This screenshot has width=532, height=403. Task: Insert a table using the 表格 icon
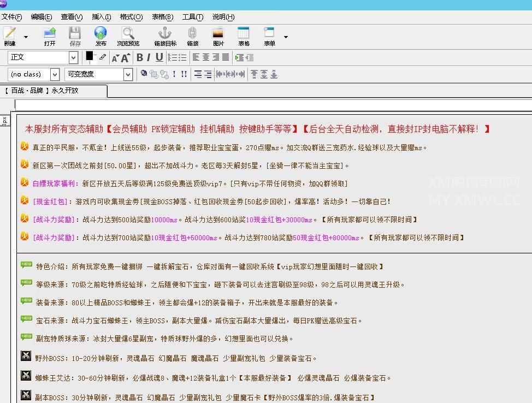pos(243,36)
